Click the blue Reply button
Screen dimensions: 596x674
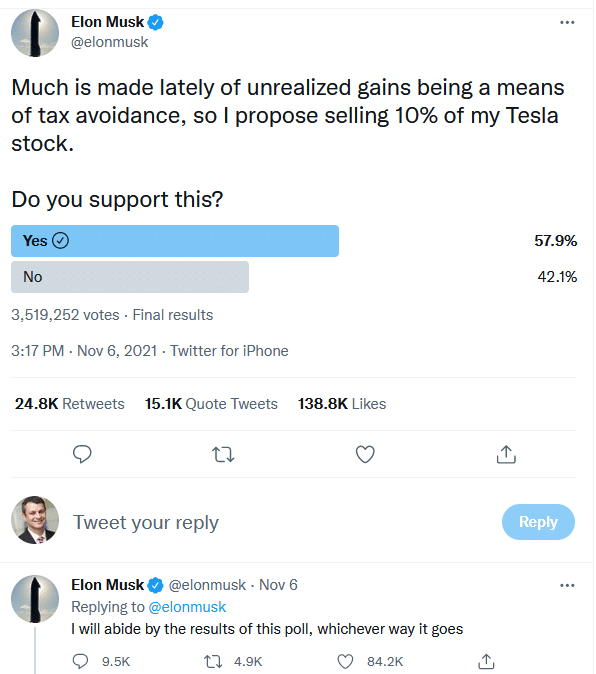coord(538,522)
